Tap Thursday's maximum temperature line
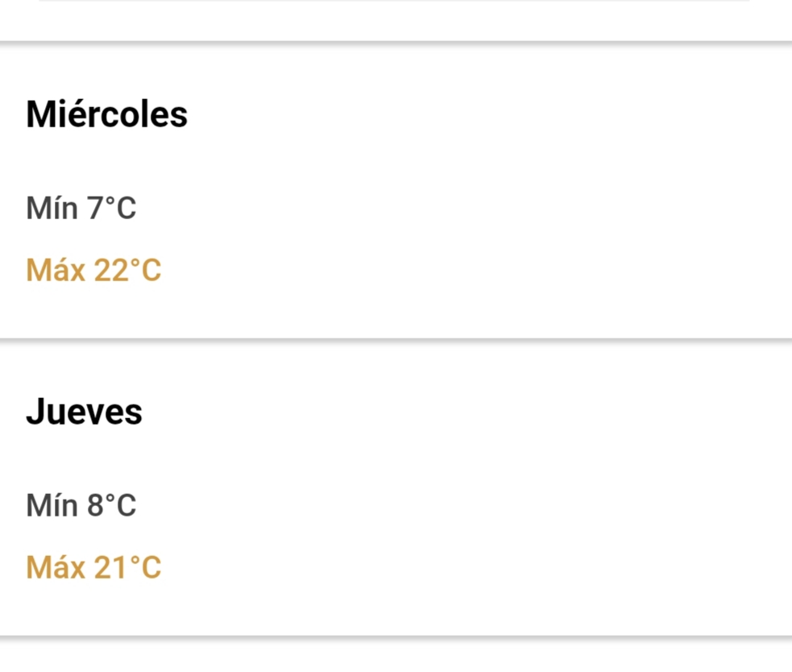This screenshot has width=792, height=672. [93, 568]
